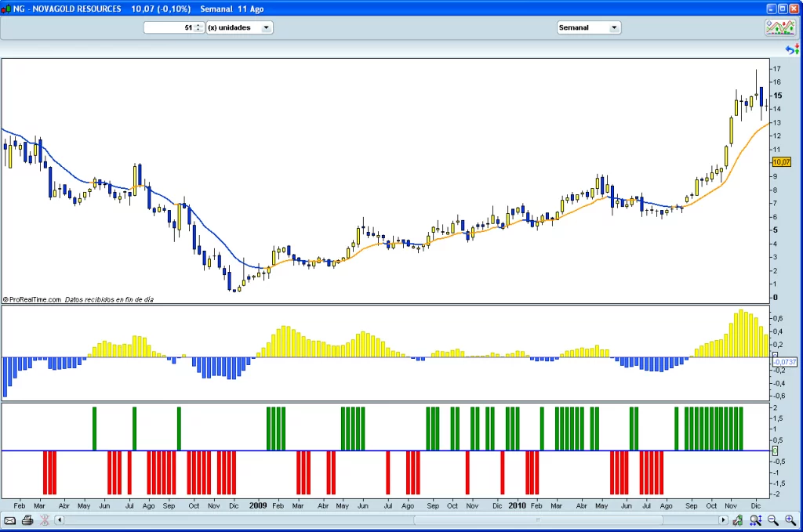This screenshot has height=532, width=803.
Task: Select the zoom in magnifier tool
Action: point(790,519)
